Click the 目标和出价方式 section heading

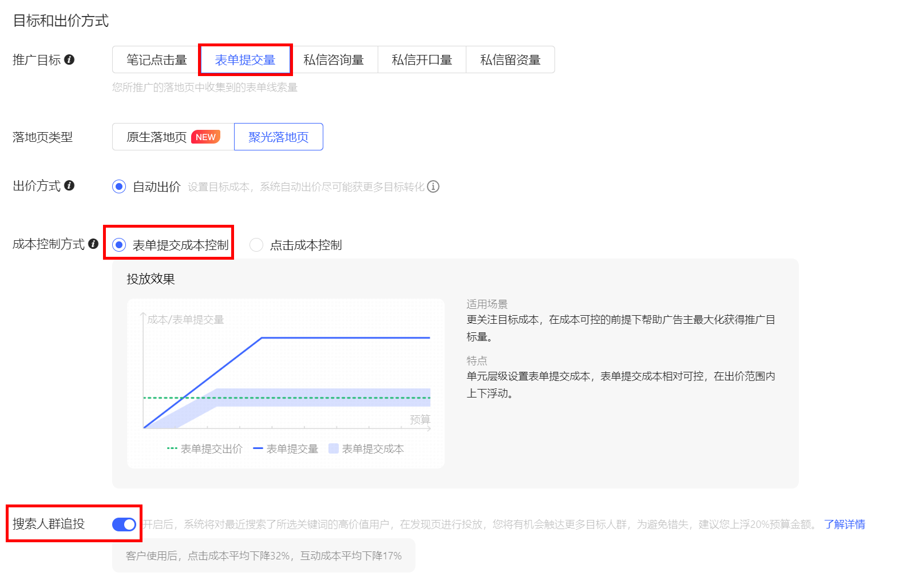point(61,21)
